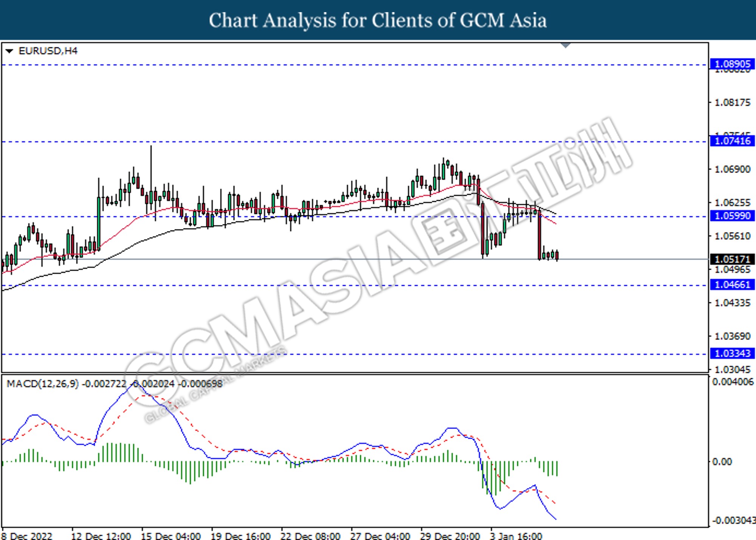Image resolution: width=756 pixels, height=540 pixels.
Task: Click the 1.06255 price axis value
Action: (x=733, y=203)
